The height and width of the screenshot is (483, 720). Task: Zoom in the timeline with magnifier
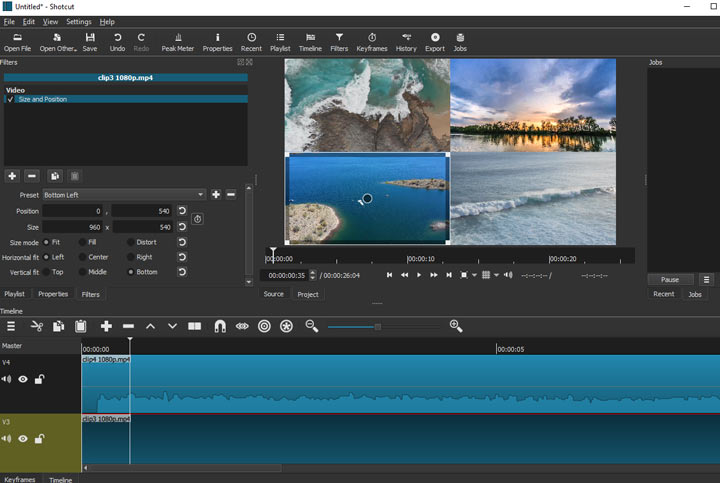point(456,326)
